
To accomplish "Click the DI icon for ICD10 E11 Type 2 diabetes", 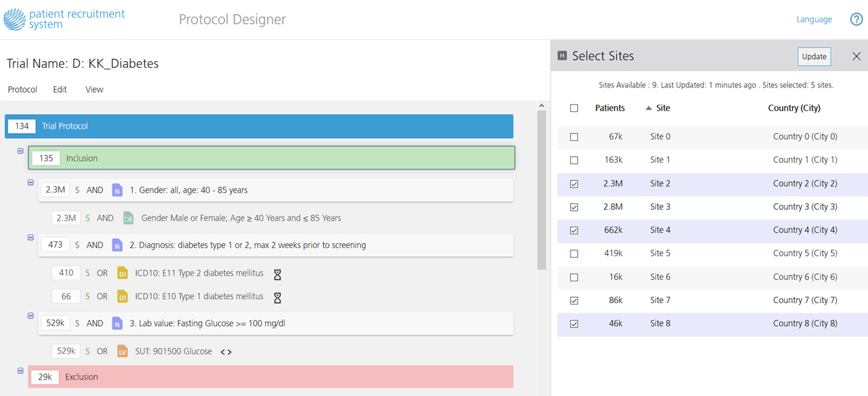I will pos(122,273).
